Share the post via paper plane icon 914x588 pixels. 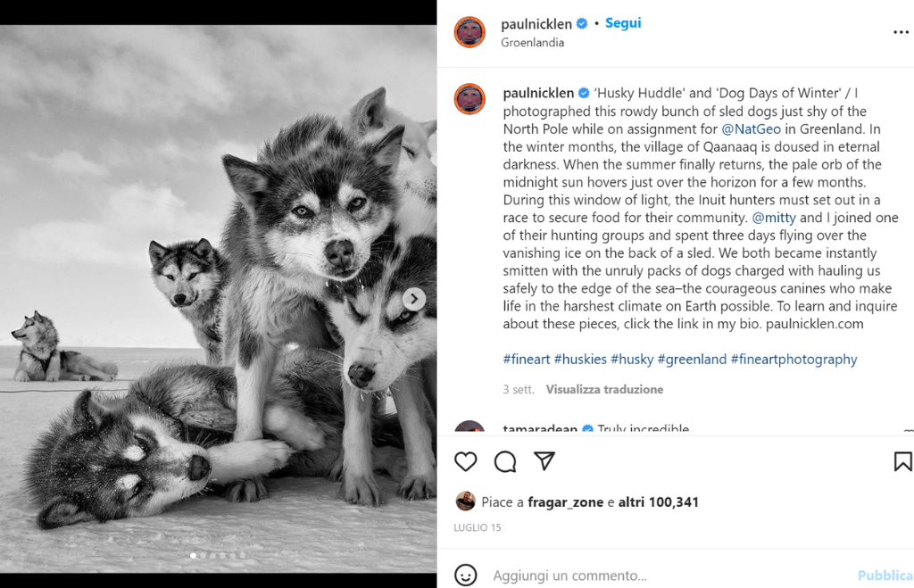[x=544, y=461]
